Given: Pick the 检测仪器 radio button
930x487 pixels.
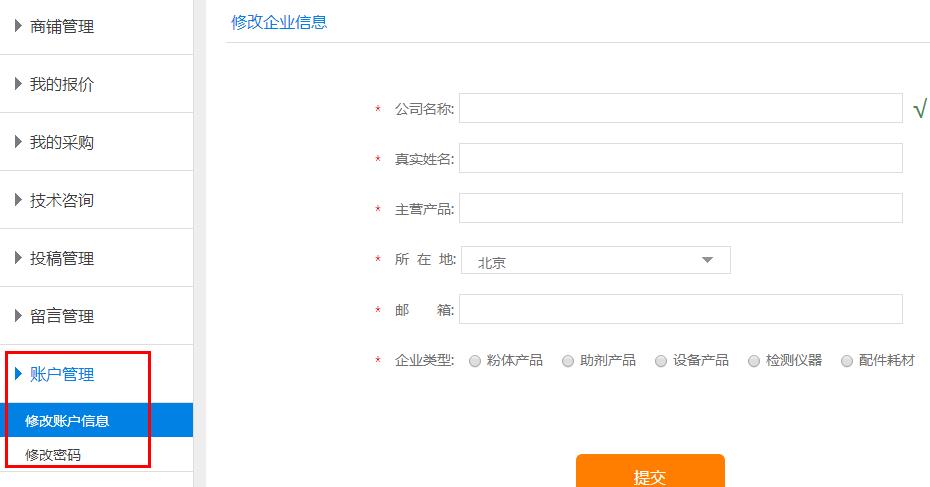Looking at the screenshot, I should (x=753, y=361).
